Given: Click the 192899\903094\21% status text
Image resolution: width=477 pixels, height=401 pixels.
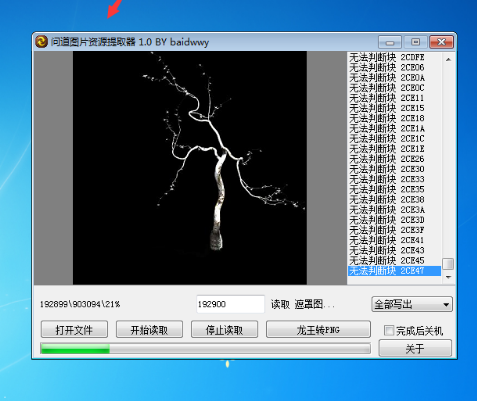Looking at the screenshot, I should tap(80, 304).
